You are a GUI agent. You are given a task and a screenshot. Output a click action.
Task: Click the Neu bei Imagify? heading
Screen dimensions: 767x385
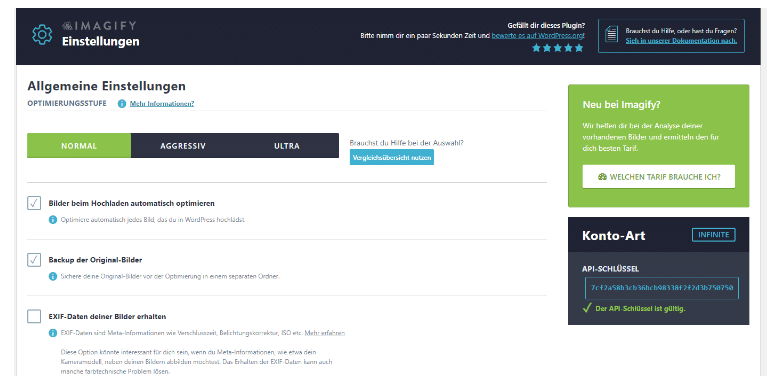click(621, 105)
